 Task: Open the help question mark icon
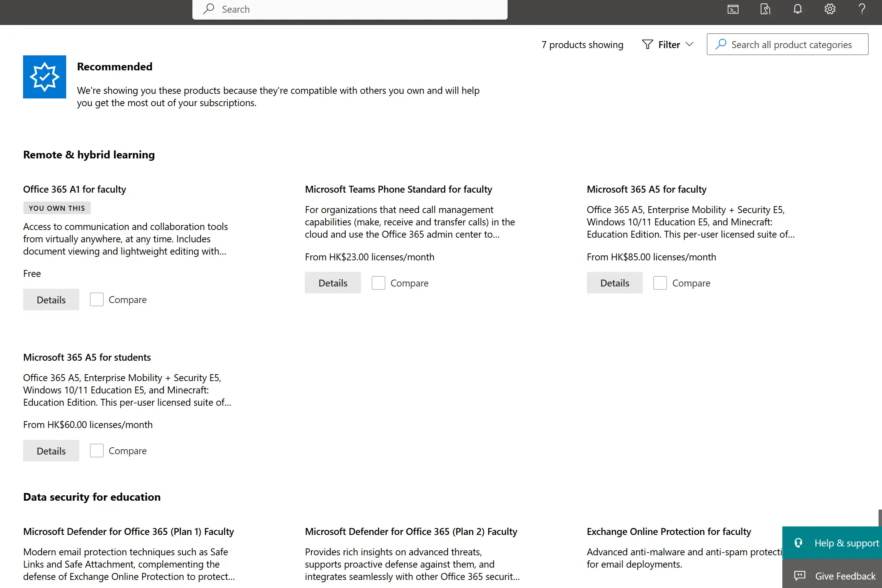tap(862, 9)
